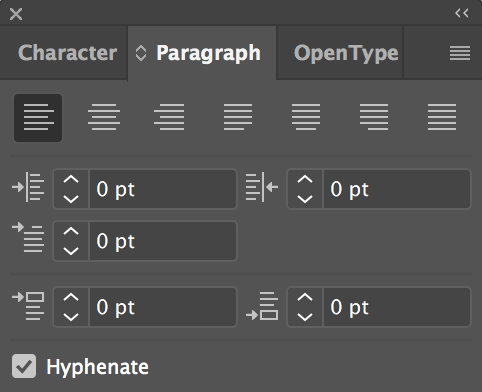The image size is (482, 392).
Task: Decrease the left indent value
Action: (71, 199)
